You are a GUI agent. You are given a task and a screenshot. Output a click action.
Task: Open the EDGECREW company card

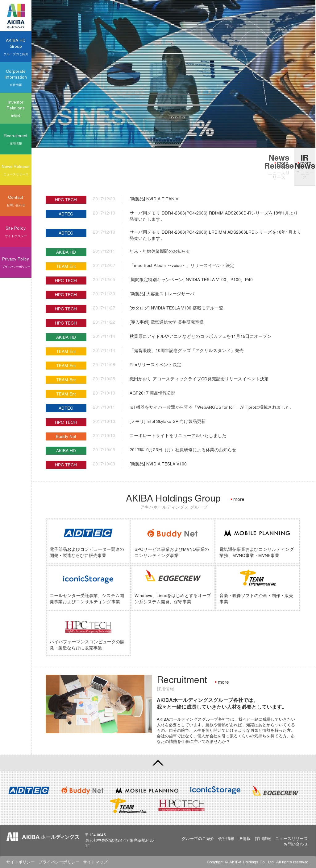pyautogui.click(x=172, y=588)
